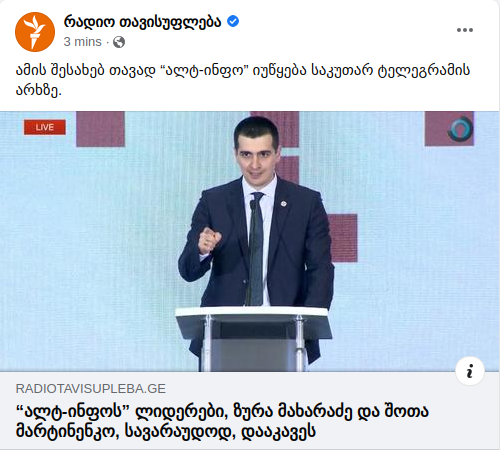
Task: Click the lapel pin on speaker's jacket
Action: coord(283,203)
